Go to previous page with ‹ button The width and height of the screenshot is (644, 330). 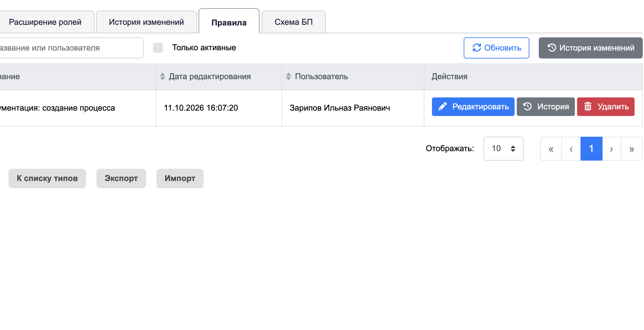(x=571, y=149)
